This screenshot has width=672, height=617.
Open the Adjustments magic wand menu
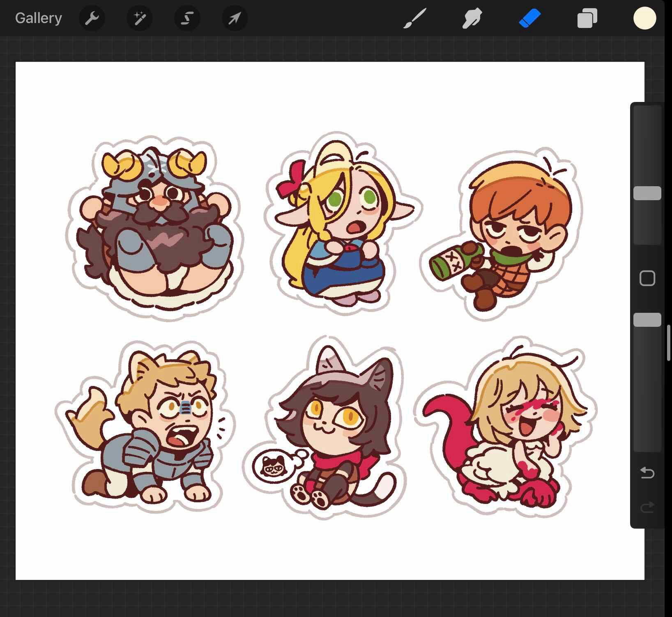(x=139, y=18)
